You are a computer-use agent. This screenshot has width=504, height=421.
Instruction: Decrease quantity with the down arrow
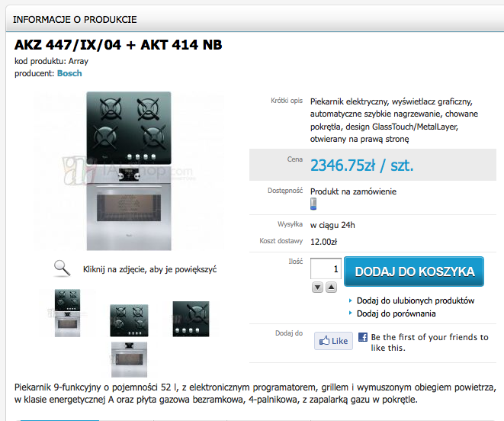317,288
